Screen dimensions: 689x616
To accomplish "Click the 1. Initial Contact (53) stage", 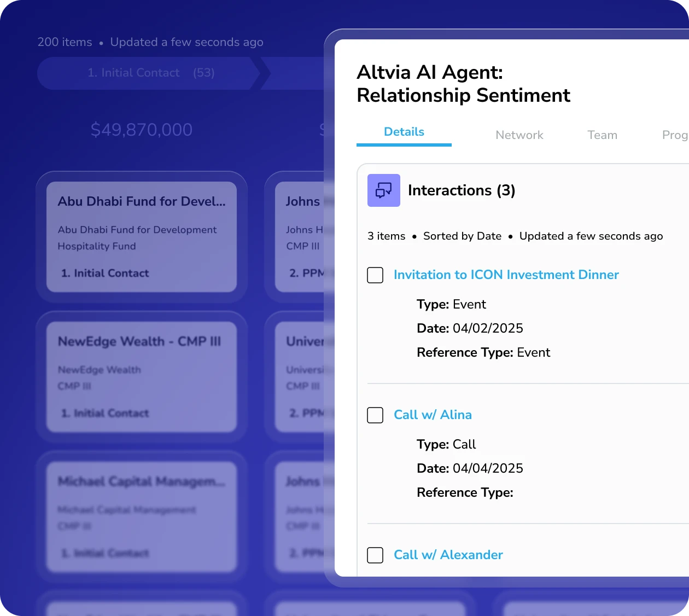I will tap(148, 73).
